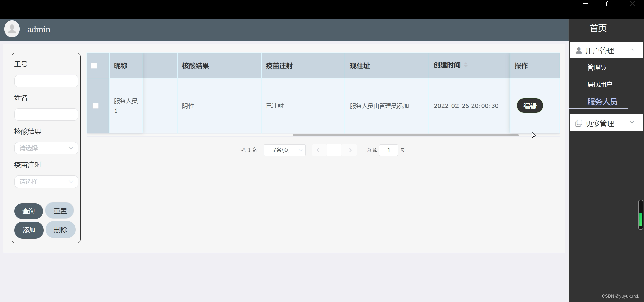Check the select-all checkbox in table header
The image size is (644, 302).
point(94,66)
